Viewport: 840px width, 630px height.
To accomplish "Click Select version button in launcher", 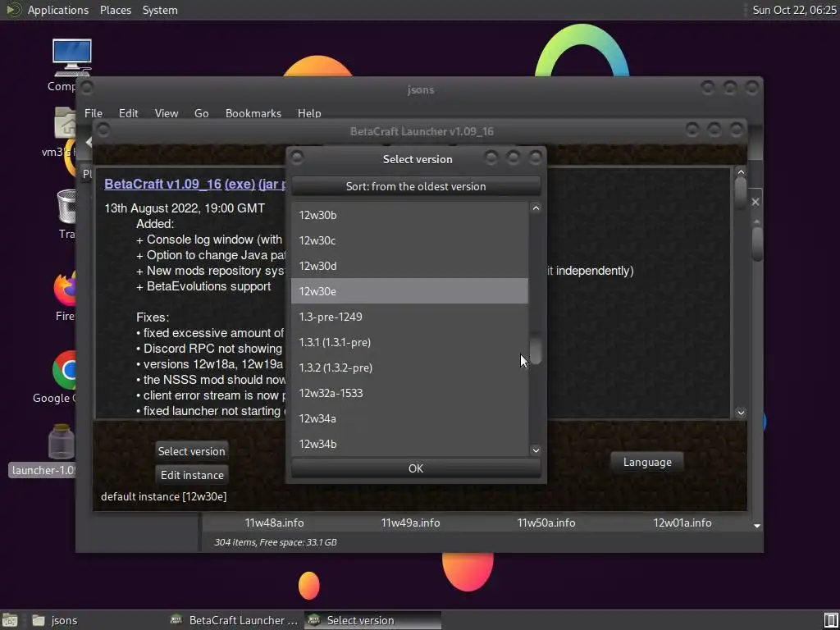I will point(191,451).
